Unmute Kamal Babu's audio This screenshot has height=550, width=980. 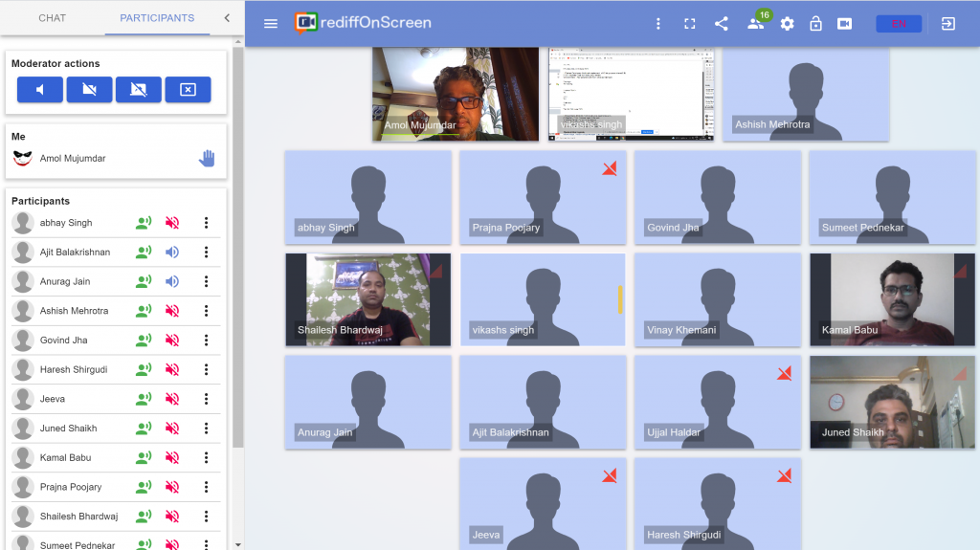pyautogui.click(x=172, y=457)
